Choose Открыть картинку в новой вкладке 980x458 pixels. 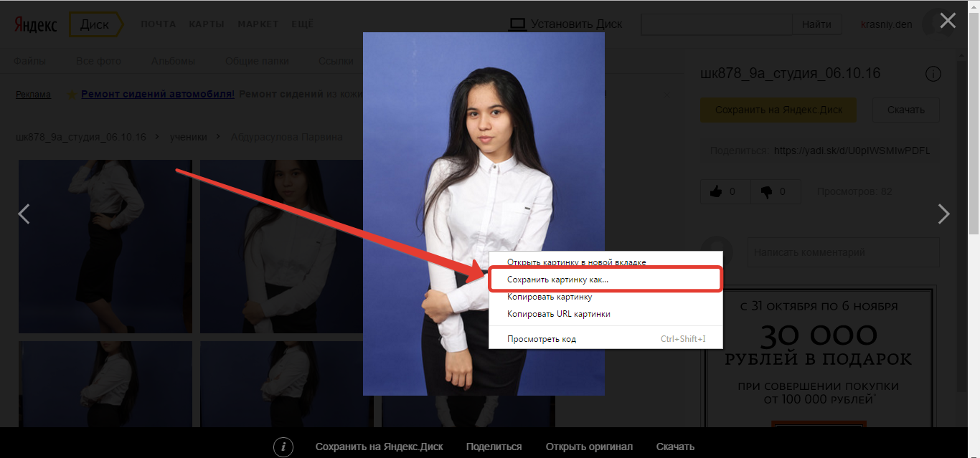tap(577, 262)
